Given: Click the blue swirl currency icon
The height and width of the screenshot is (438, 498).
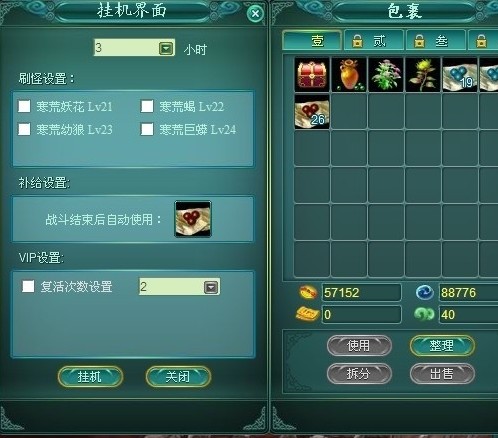Looking at the screenshot, I should click(425, 292).
